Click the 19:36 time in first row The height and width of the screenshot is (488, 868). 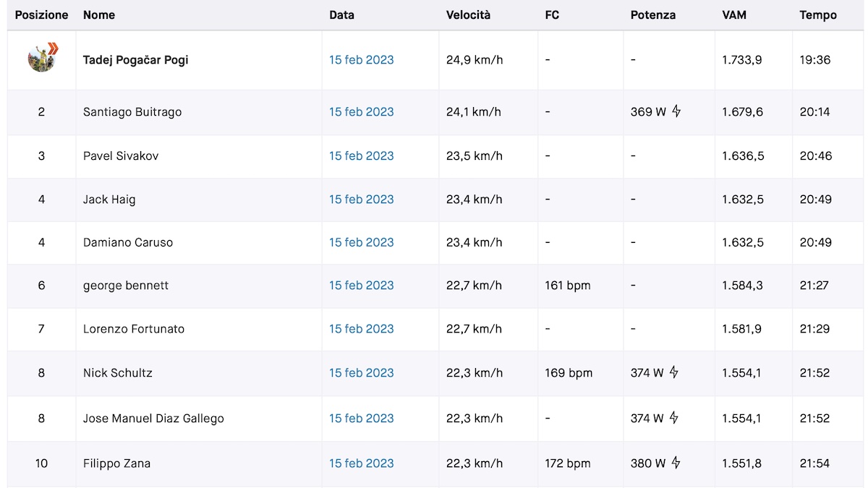pyautogui.click(x=814, y=60)
